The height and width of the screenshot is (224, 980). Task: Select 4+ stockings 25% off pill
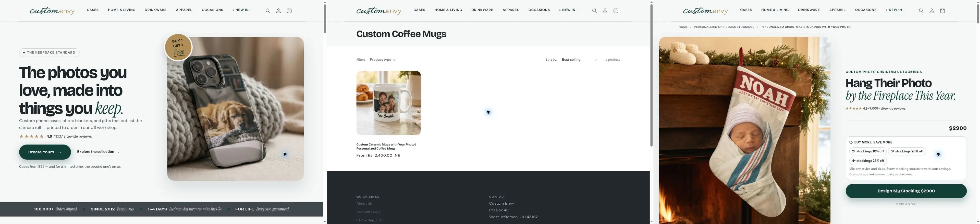868,161
